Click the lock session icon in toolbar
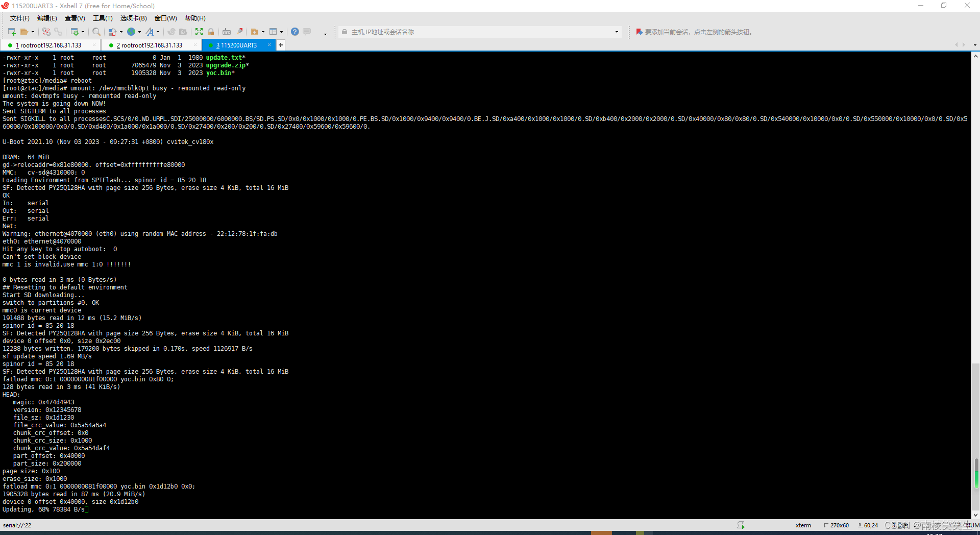980x535 pixels. coord(211,32)
